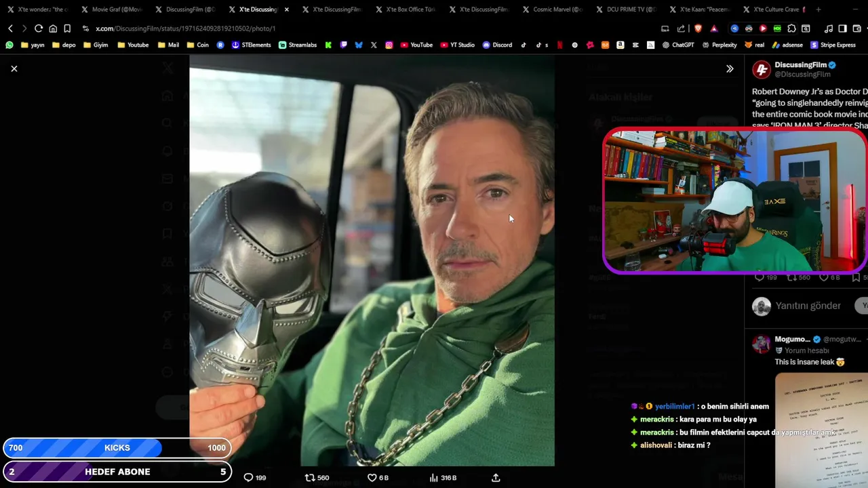Viewport: 868px width, 488px height.
Task: Switch to Cosmic Marvel tab
Action: [x=553, y=9]
